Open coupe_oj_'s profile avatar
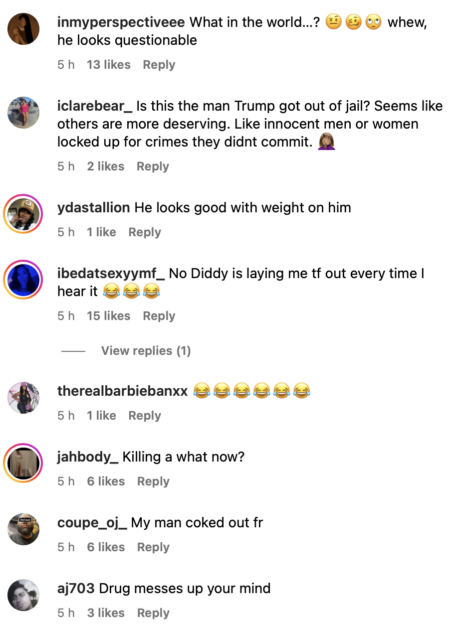The height and width of the screenshot is (628, 459). 23,529
